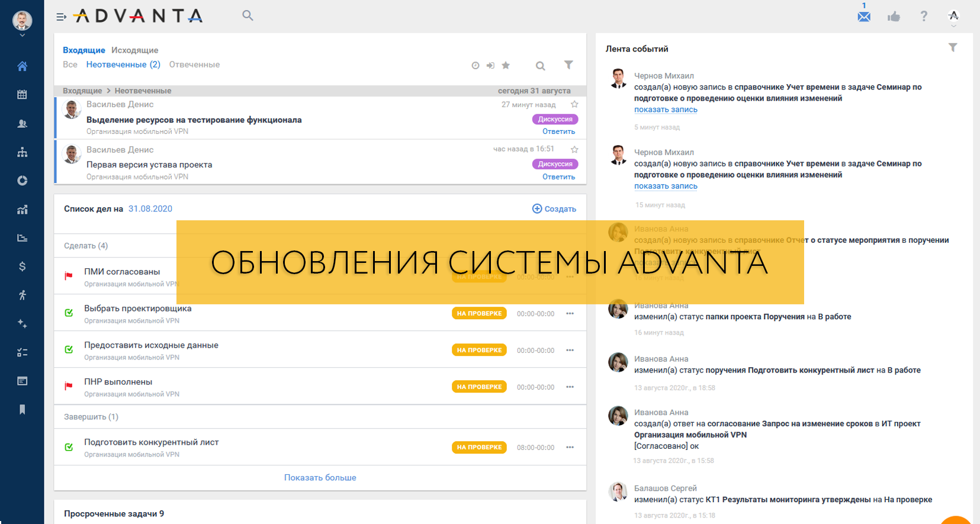Viewport: 980px width, 524px height.
Task: Switch to the "Исходящие" tab
Action: [134, 50]
